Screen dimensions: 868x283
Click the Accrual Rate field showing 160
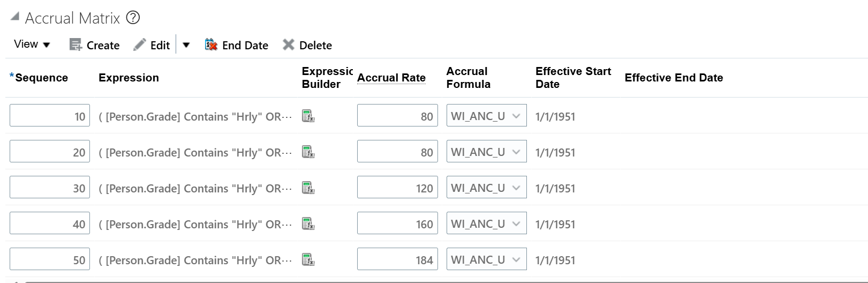397,224
